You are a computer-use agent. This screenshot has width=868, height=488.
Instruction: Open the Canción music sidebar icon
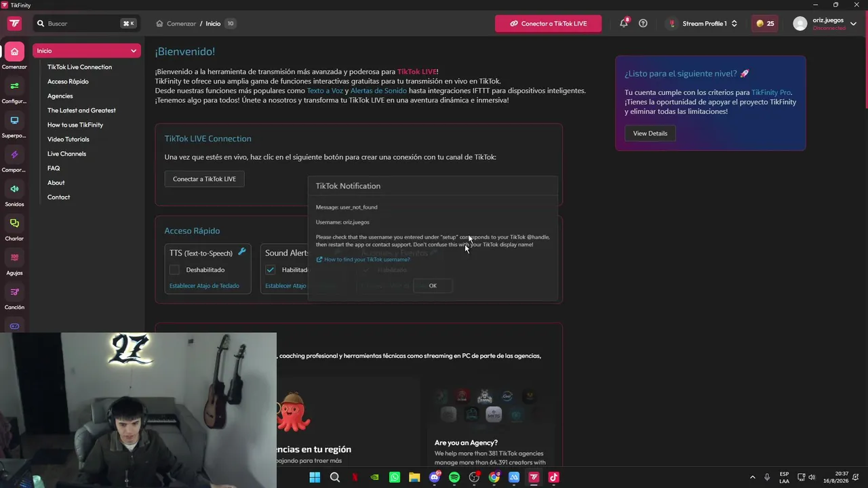pos(14,292)
